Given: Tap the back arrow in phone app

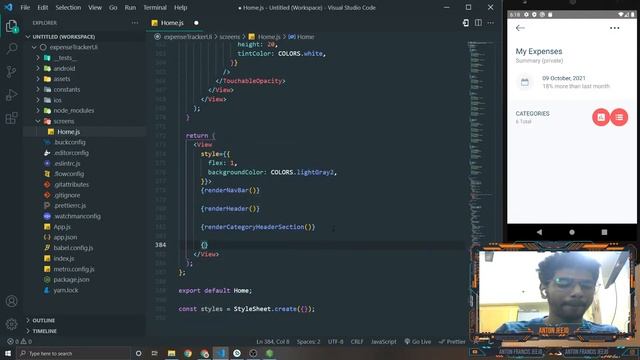Looking at the screenshot, I should coord(520,28).
